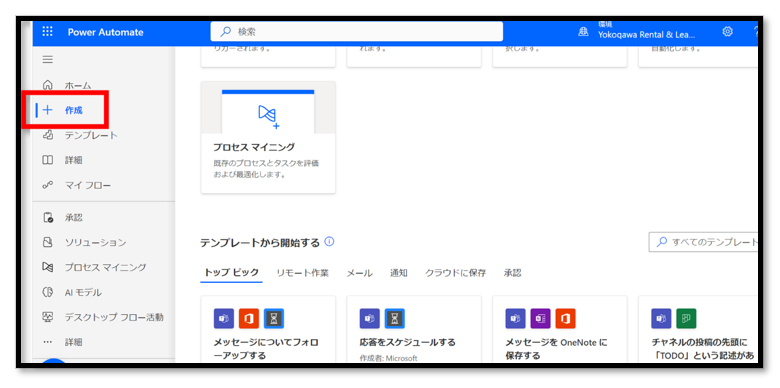Image resolution: width=780 pixels, height=388 pixels.
Task: Click the AI モデル brain icon
Action: tap(47, 292)
